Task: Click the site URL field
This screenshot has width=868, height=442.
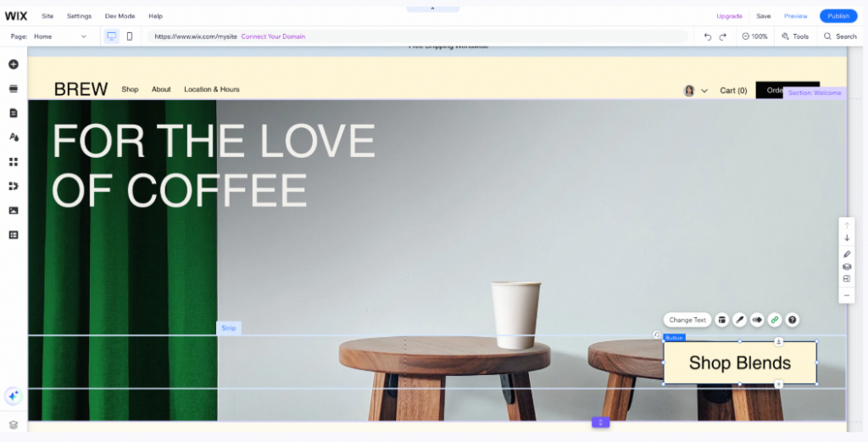Action: click(x=417, y=36)
